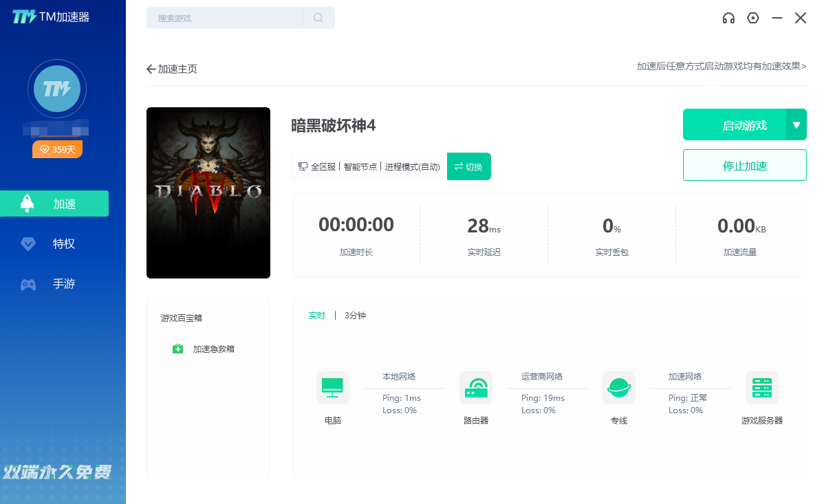Click the 停止加速 button
Screen dimensions: 824x504
(745, 165)
